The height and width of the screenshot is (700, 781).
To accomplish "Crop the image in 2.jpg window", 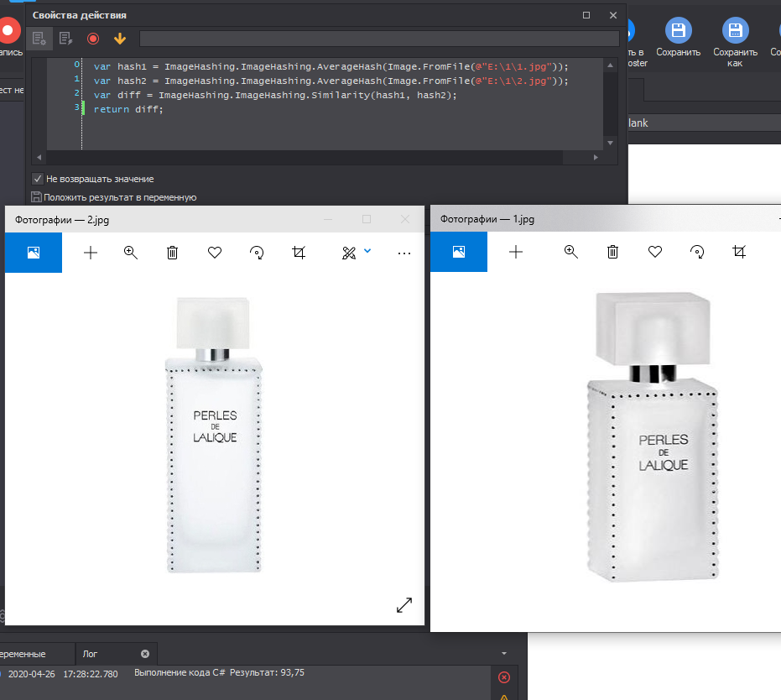I will (x=299, y=253).
